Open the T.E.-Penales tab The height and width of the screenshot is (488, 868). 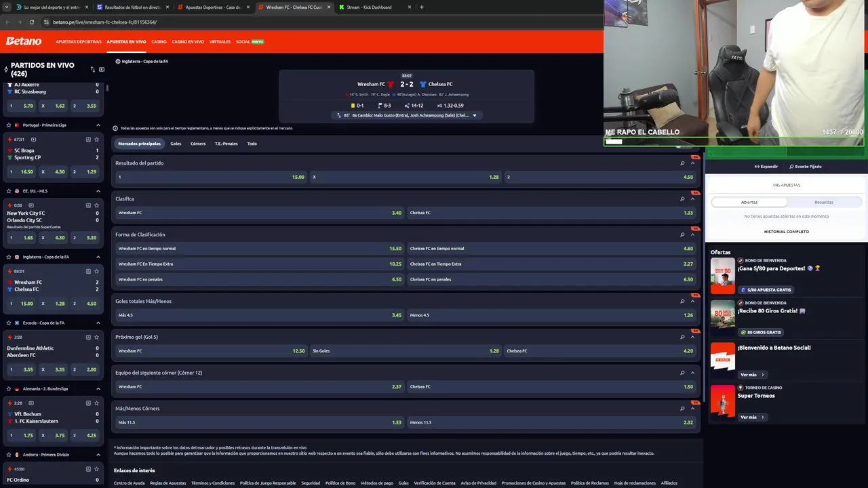pyautogui.click(x=226, y=144)
